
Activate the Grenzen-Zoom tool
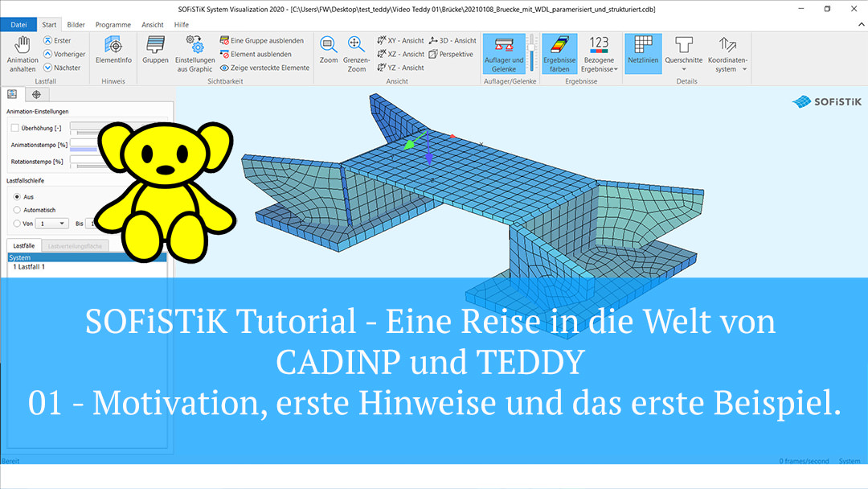coord(354,54)
